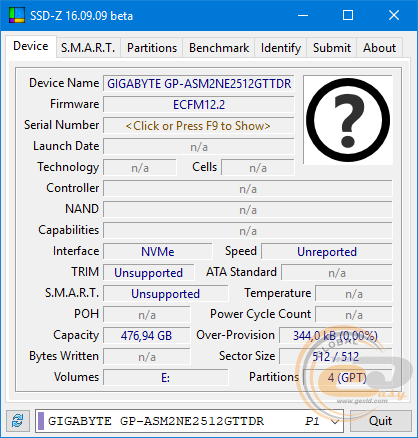The width and height of the screenshot is (418, 438).
Task: Open the drive selection dropdown arrow
Action: (x=335, y=422)
